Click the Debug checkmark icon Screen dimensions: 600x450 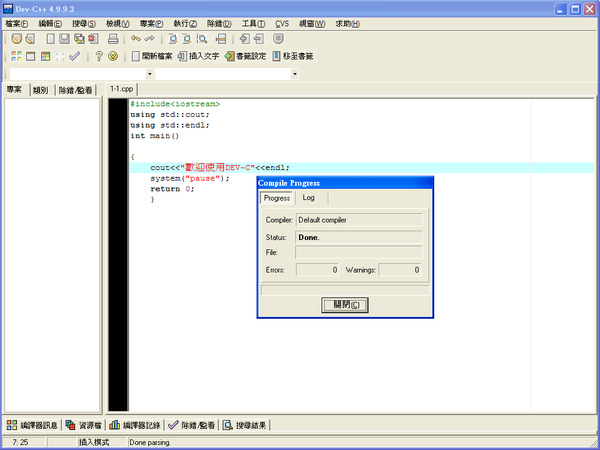point(74,56)
